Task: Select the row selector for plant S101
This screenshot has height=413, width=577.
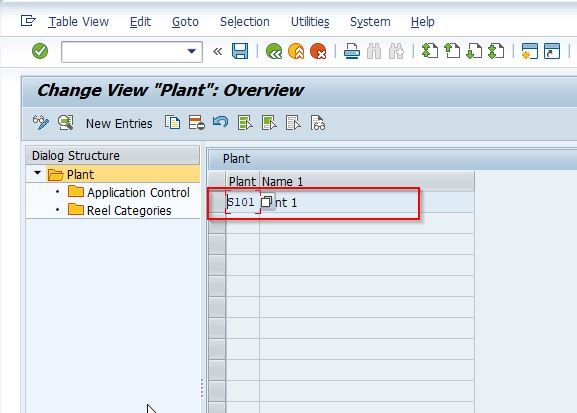Action: pos(217,202)
